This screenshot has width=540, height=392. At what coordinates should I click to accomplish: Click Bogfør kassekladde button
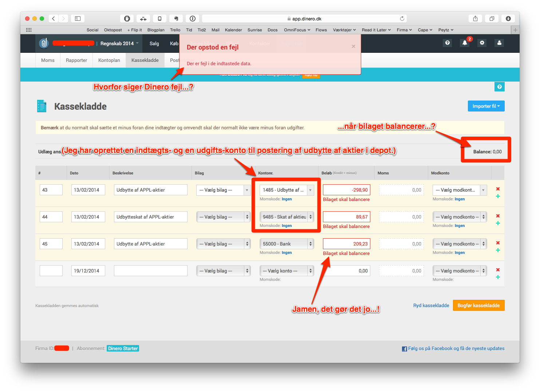[x=478, y=305]
